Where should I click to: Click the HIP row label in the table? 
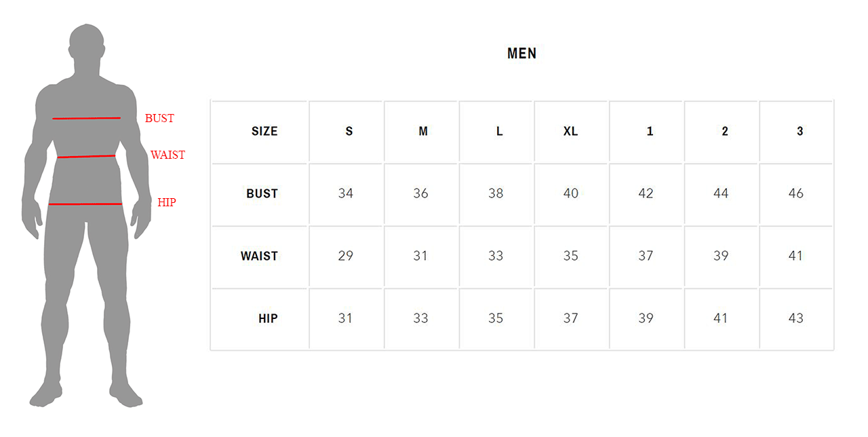click(x=268, y=318)
